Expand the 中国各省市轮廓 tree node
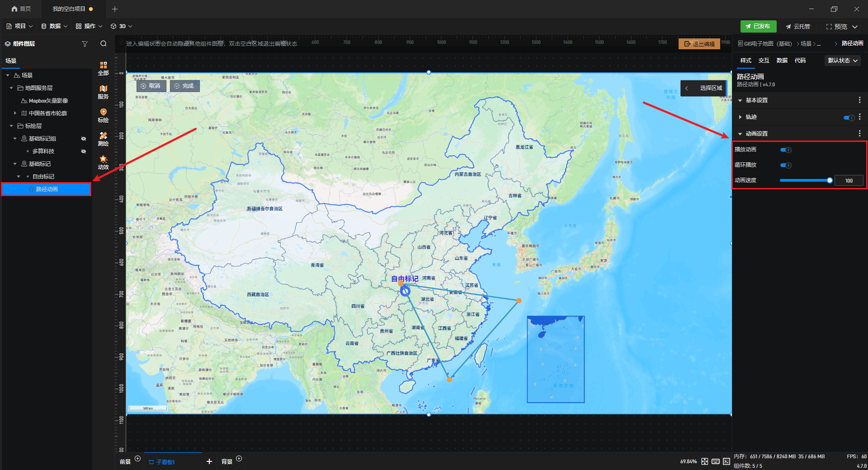 (x=15, y=113)
